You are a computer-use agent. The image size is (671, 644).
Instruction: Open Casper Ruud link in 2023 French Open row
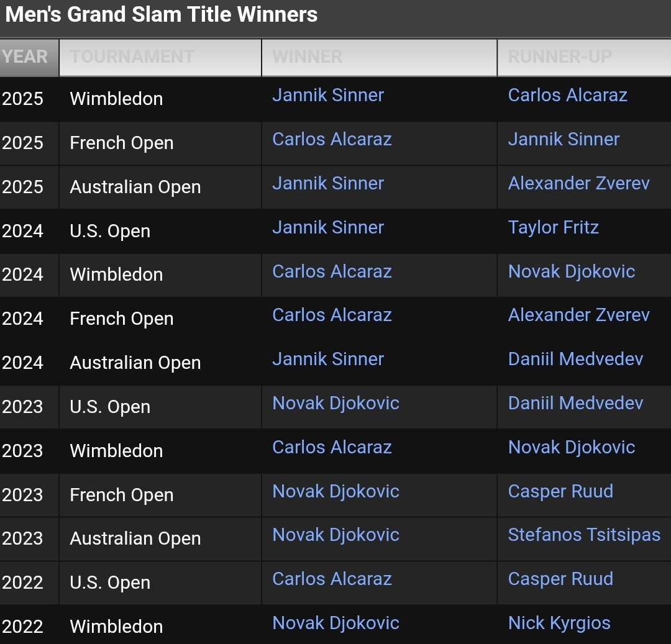tap(560, 491)
